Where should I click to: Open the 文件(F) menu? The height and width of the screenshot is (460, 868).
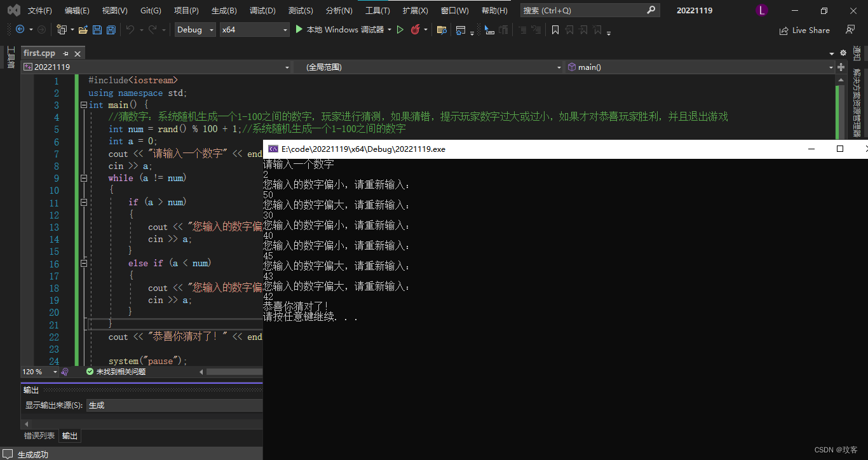(x=40, y=10)
